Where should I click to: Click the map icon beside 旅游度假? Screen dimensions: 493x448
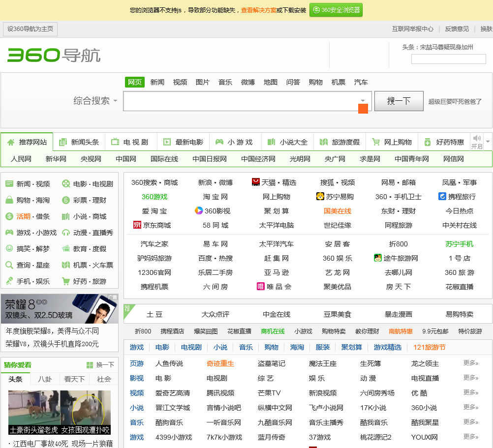point(324,142)
